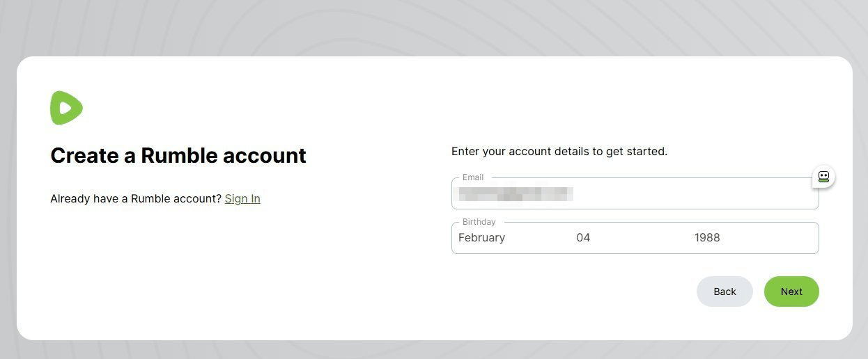Click the gray patterned background above the card

click(434, 28)
